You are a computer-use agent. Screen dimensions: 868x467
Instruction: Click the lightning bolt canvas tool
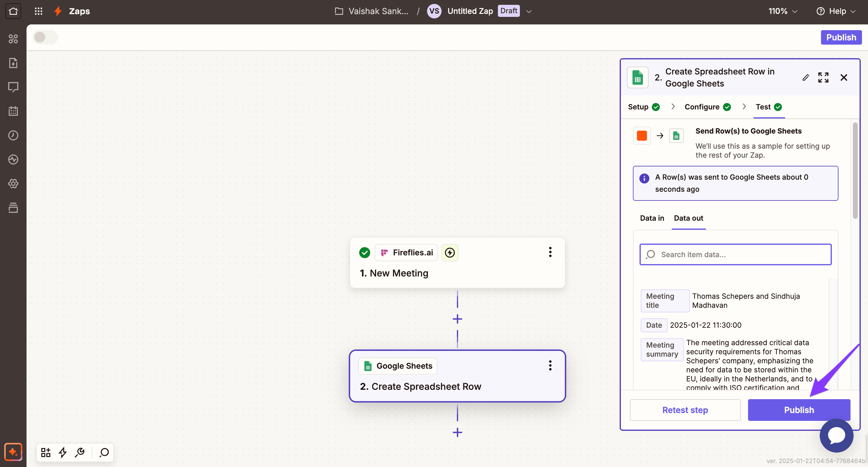tap(63, 452)
